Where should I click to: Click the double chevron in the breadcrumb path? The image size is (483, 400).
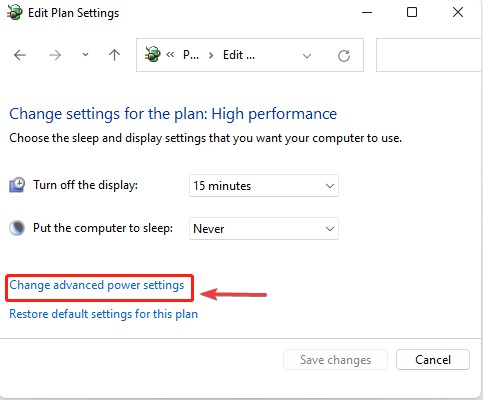170,55
